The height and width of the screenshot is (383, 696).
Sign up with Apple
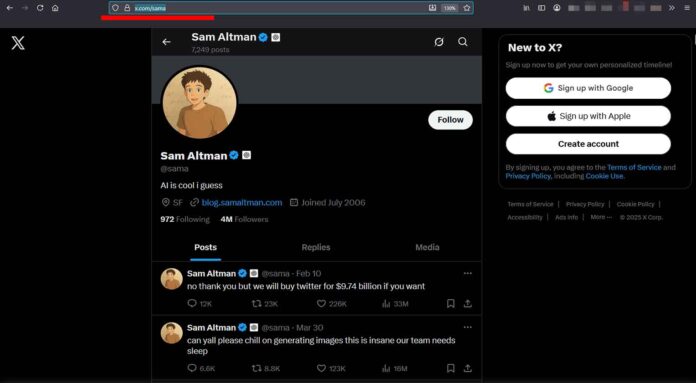tap(588, 116)
